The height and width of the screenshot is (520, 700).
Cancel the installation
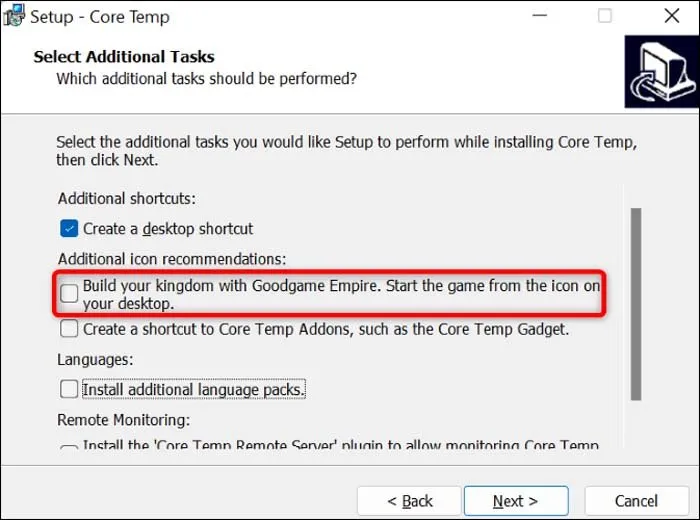[636, 500]
